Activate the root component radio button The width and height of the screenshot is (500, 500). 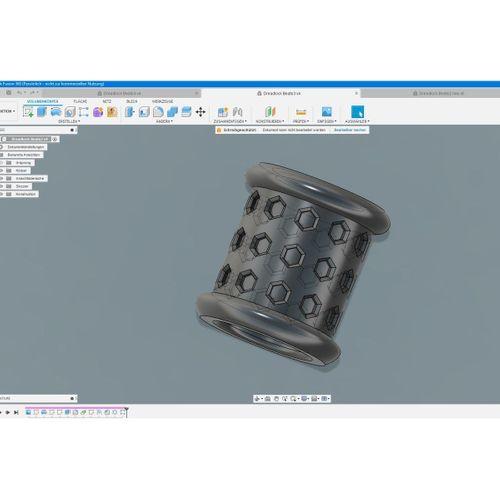[55, 139]
